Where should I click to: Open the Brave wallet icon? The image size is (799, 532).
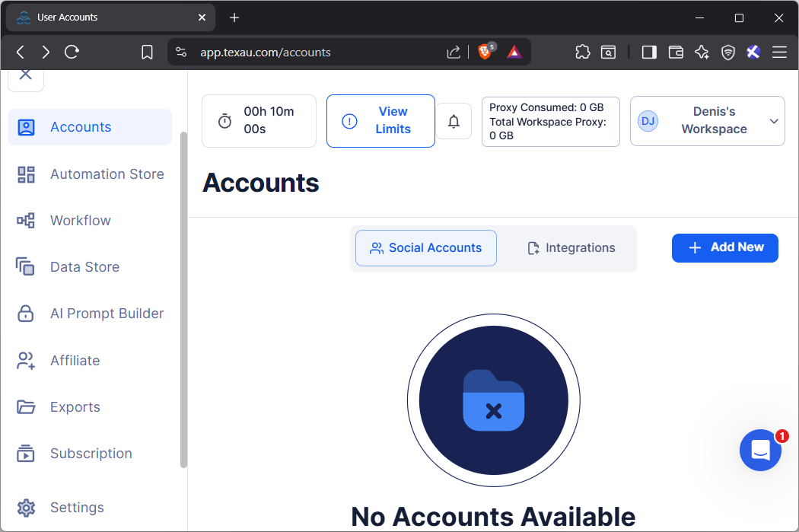pos(676,52)
